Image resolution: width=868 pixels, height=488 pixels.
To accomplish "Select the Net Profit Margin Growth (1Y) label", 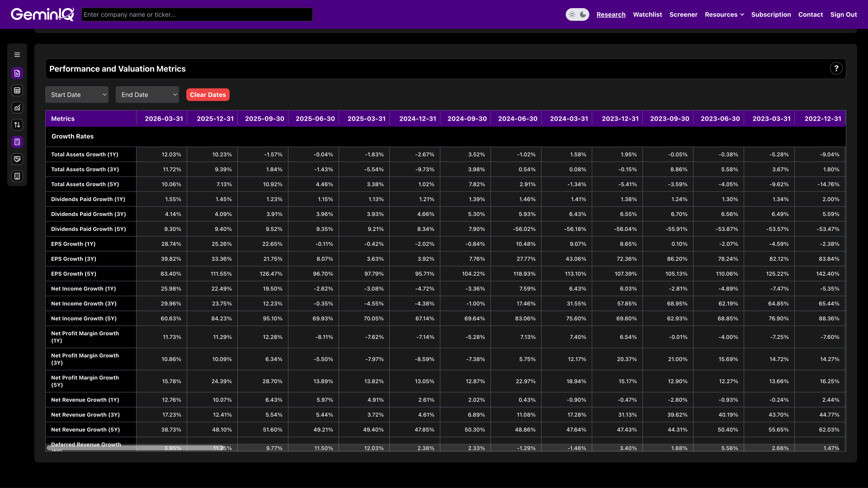I will (x=85, y=337).
